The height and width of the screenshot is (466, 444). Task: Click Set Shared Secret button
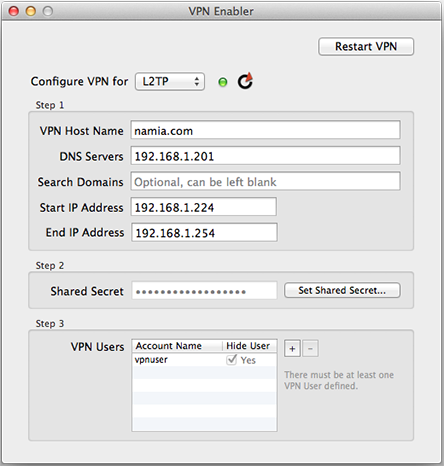point(342,290)
